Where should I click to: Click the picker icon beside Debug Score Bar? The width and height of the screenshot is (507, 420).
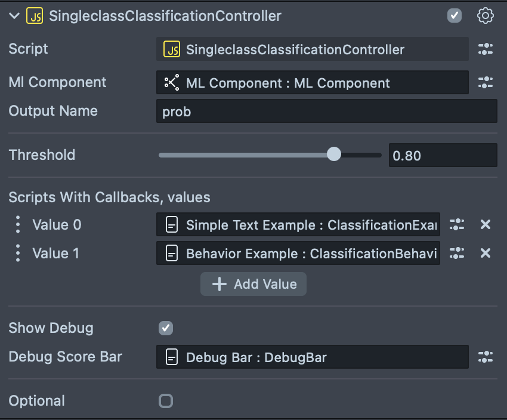pyautogui.click(x=486, y=357)
